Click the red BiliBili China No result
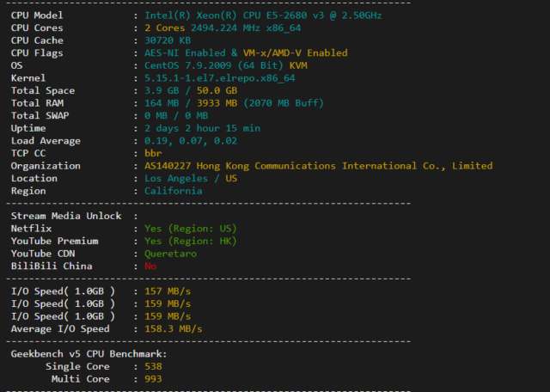 coord(151,266)
